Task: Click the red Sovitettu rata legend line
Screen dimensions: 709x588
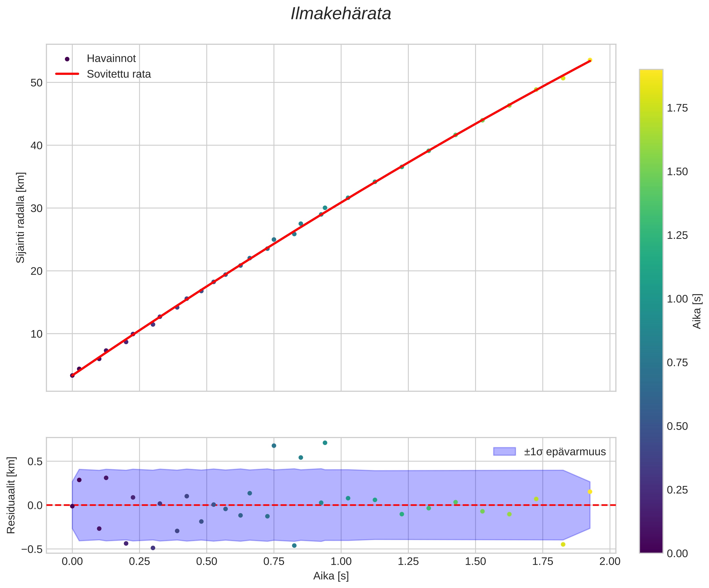Action: (67, 74)
